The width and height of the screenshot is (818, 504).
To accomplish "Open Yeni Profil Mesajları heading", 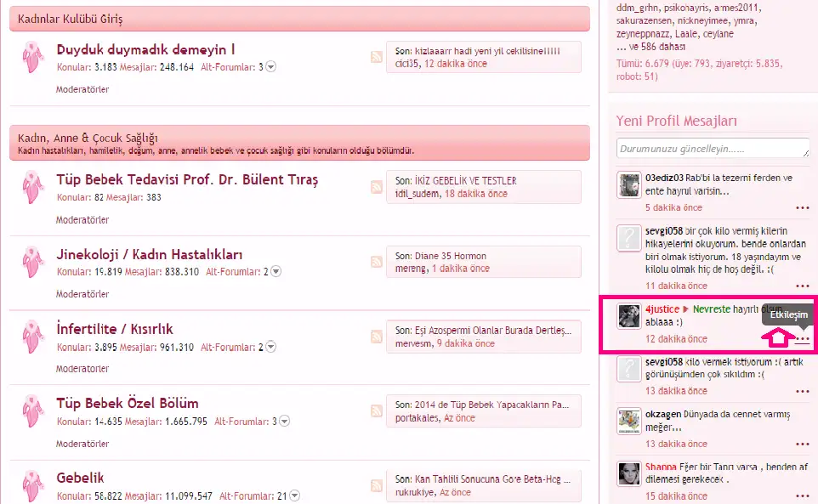I will (x=676, y=121).
